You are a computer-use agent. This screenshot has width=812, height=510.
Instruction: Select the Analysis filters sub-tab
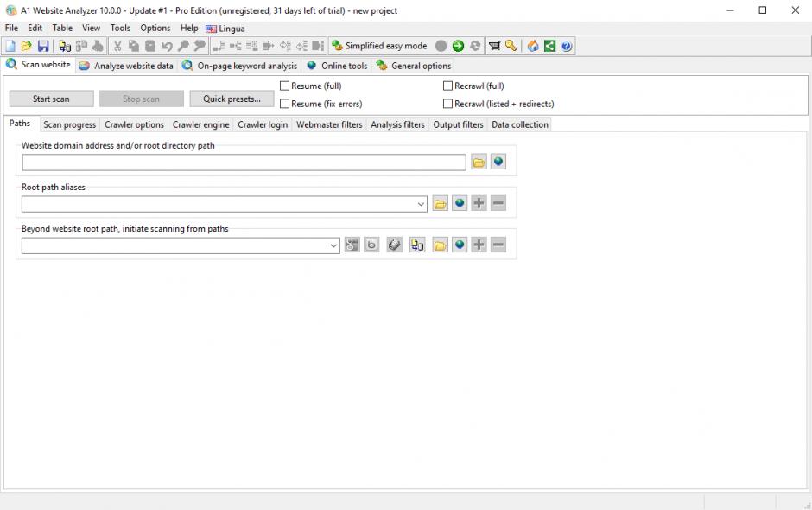coord(397,125)
